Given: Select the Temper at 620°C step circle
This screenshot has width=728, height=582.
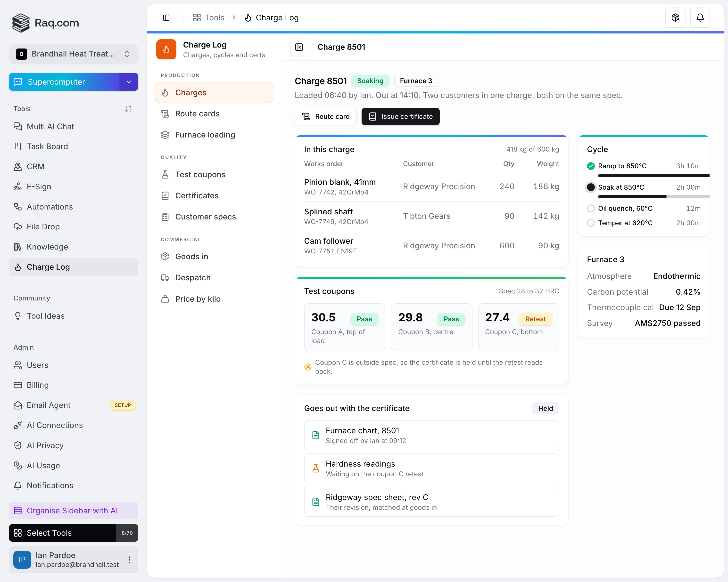Looking at the screenshot, I should click(591, 223).
